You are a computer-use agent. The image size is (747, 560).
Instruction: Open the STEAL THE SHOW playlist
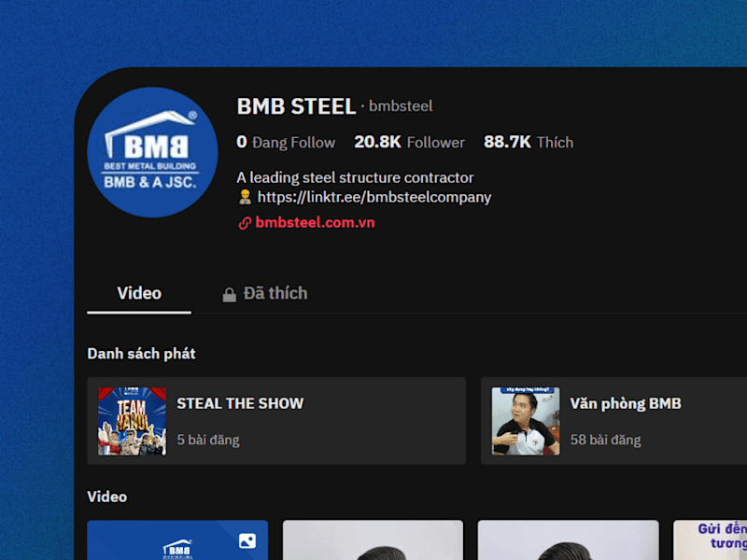click(276, 421)
